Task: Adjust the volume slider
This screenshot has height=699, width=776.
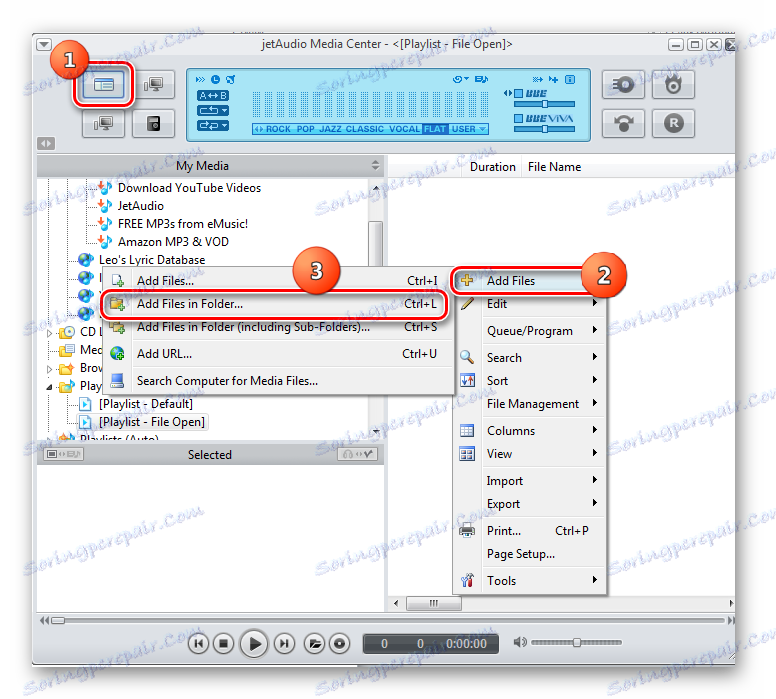Action: pos(577,643)
